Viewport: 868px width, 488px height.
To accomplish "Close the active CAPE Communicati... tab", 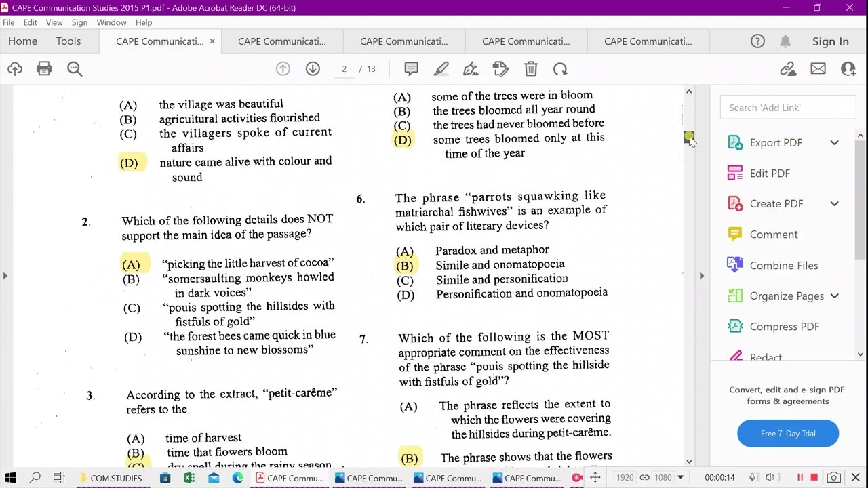I will (212, 41).
